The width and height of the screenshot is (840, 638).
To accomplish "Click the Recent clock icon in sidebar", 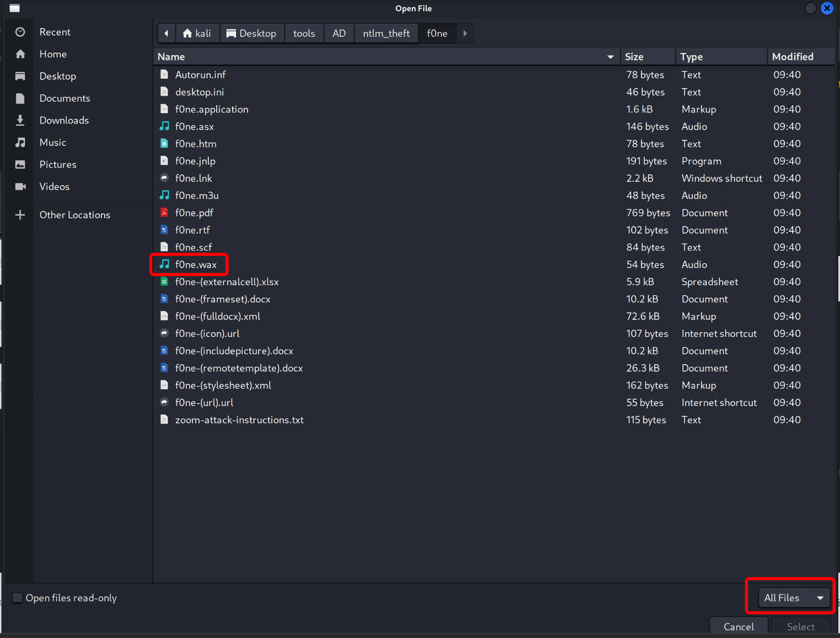I will (20, 32).
